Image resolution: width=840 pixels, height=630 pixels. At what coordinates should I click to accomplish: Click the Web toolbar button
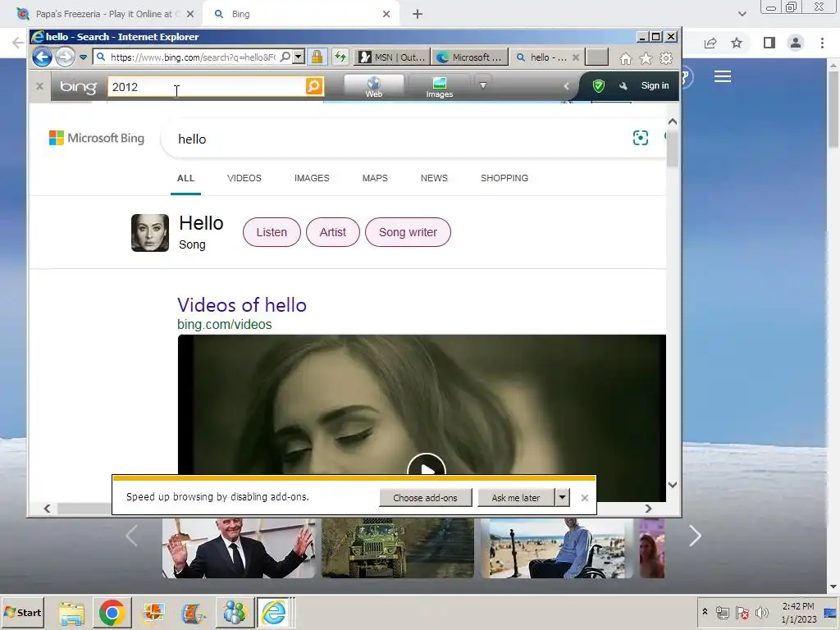374,87
